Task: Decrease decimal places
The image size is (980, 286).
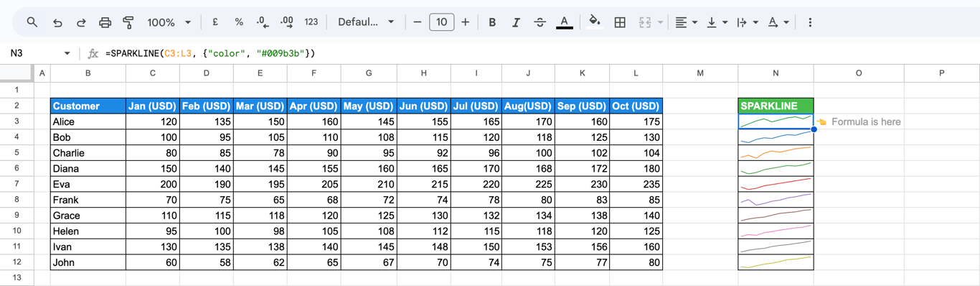Action: point(263,22)
